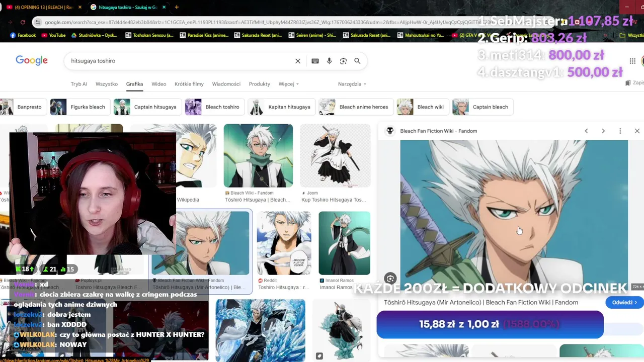Show next image in the preview panel

click(x=603, y=131)
